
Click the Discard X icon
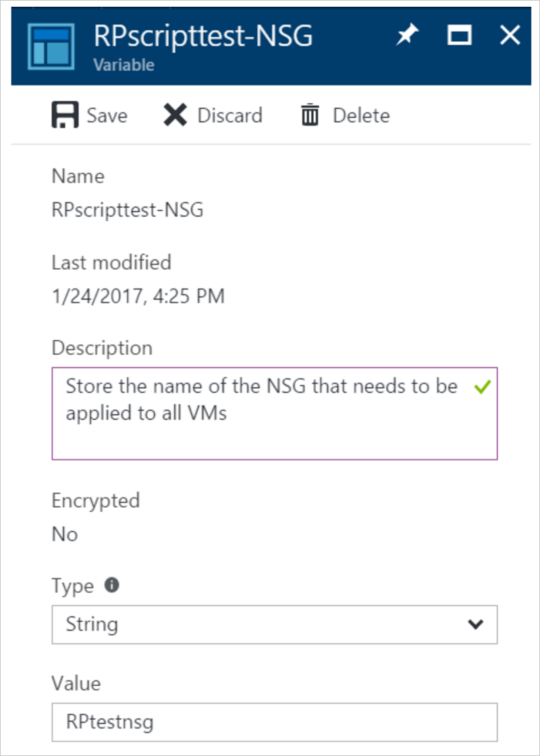[x=175, y=115]
